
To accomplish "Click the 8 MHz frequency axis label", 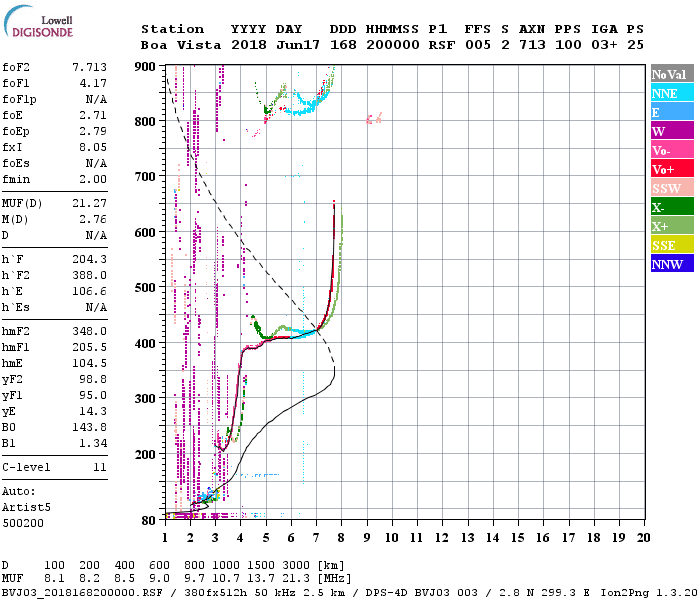I will tap(341, 538).
